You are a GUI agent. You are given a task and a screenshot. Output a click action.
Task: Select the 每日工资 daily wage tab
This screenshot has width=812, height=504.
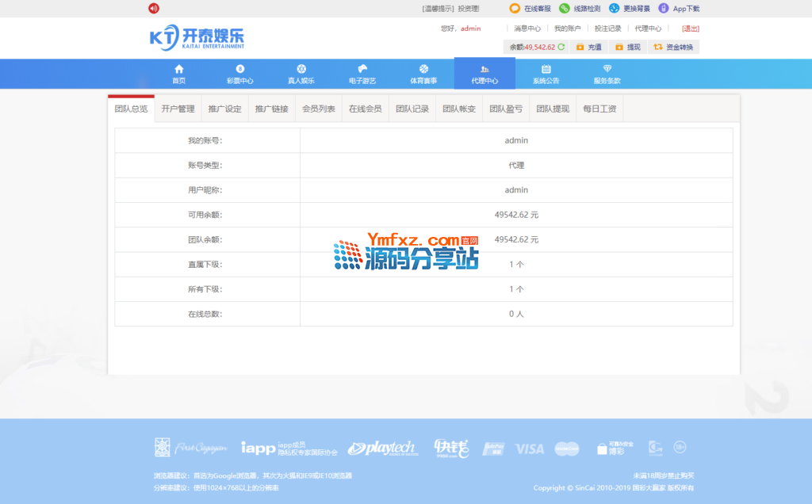coord(599,109)
